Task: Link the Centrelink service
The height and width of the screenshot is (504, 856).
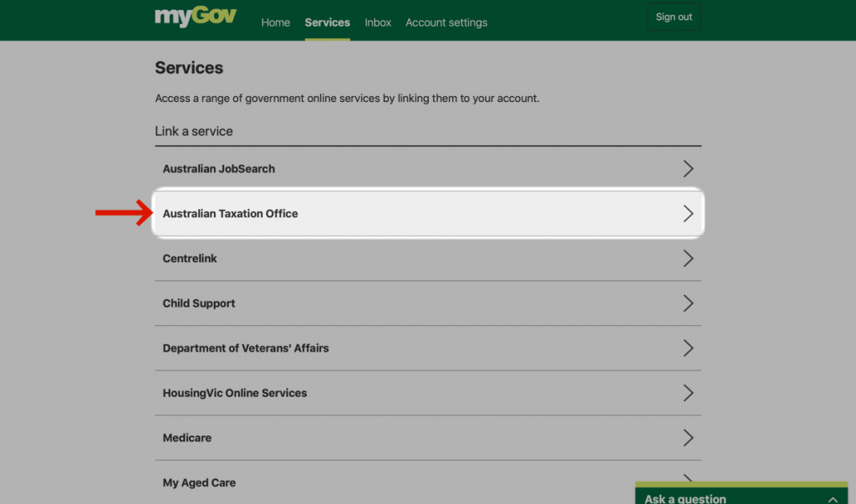Action: click(190, 259)
